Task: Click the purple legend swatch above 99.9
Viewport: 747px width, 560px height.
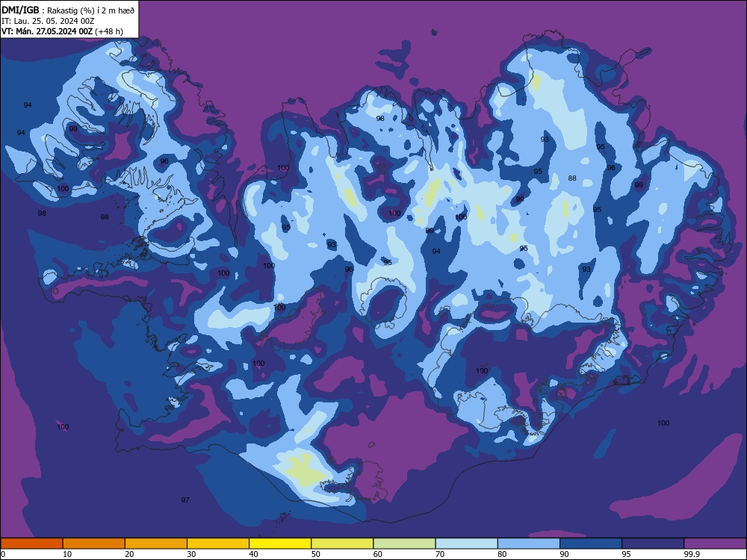Action: click(x=715, y=544)
